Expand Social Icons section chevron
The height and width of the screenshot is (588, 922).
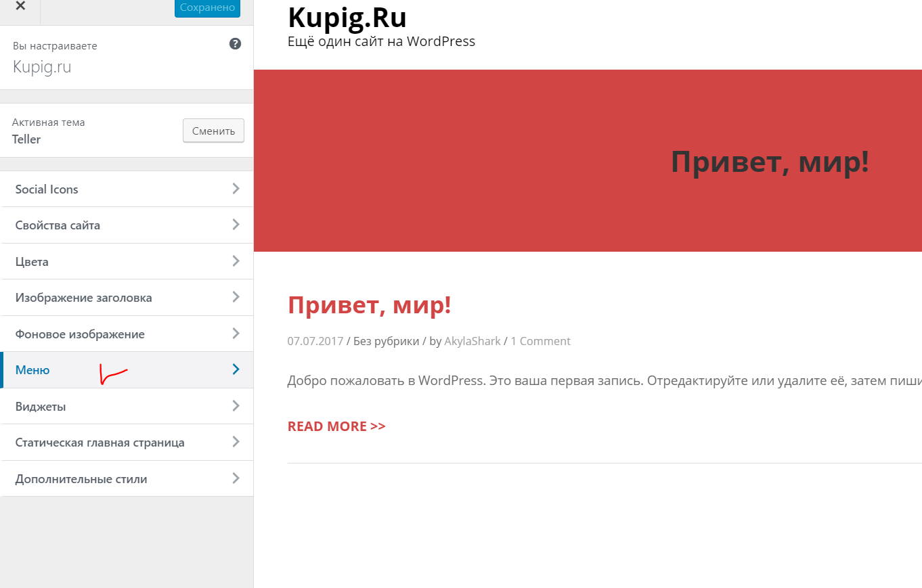click(236, 189)
